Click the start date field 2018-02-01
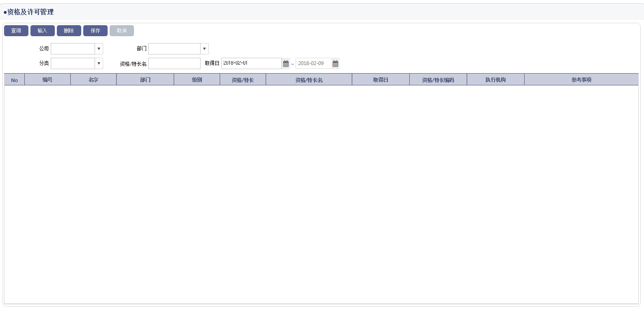The image size is (644, 309). 251,63
